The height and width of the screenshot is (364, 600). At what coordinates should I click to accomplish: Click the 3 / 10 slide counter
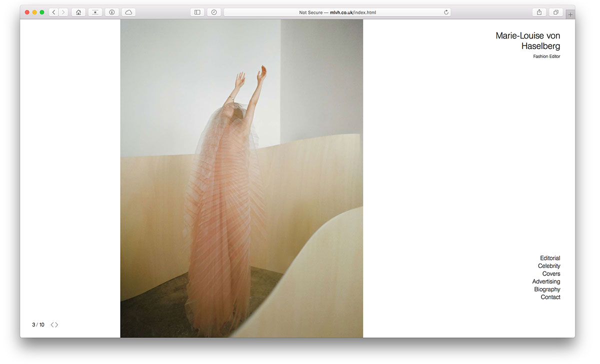point(38,325)
